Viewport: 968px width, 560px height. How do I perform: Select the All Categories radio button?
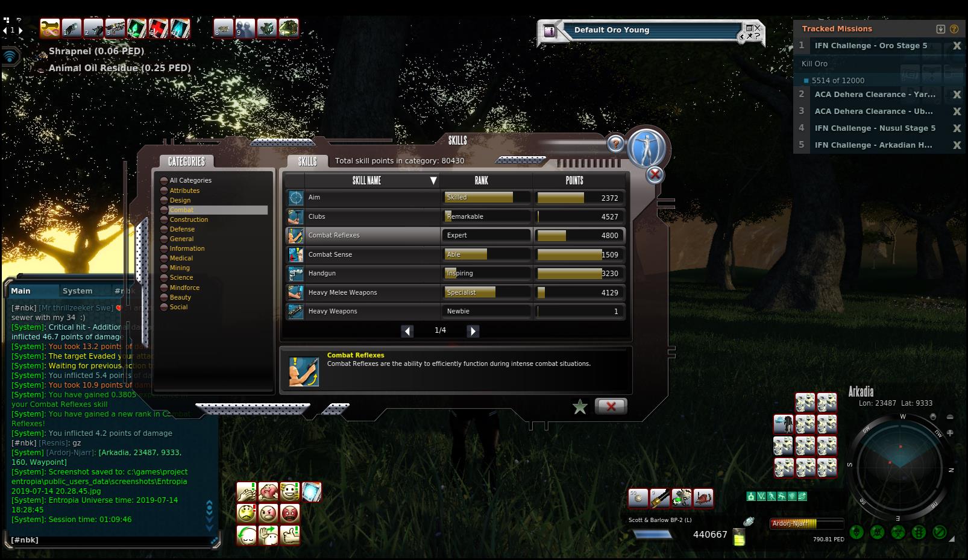164,180
